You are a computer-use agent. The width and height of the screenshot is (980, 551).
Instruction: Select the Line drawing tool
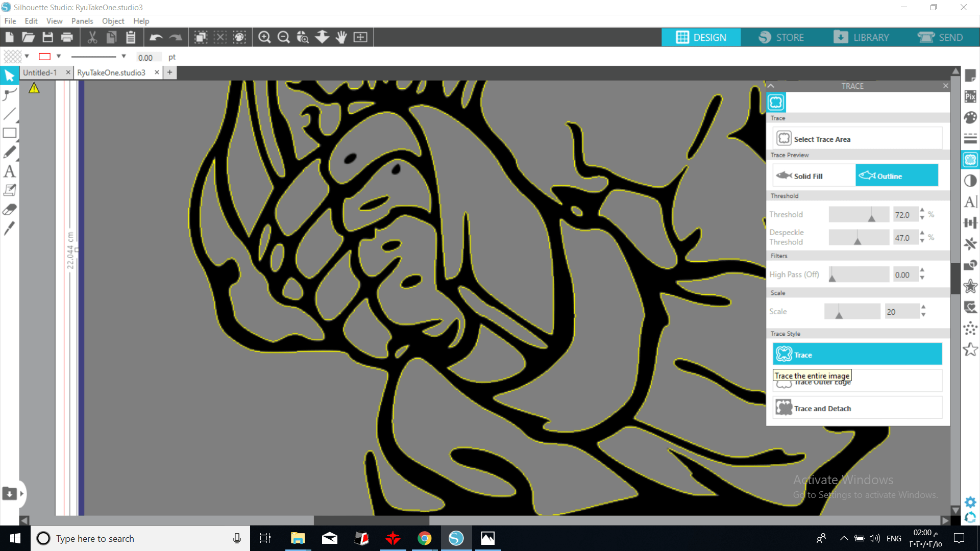coord(9,114)
